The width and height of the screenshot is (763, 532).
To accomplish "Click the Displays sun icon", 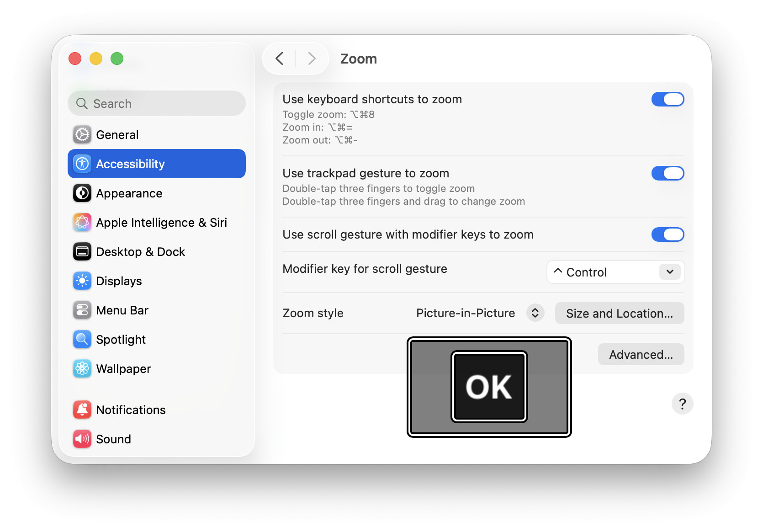I will pyautogui.click(x=82, y=281).
